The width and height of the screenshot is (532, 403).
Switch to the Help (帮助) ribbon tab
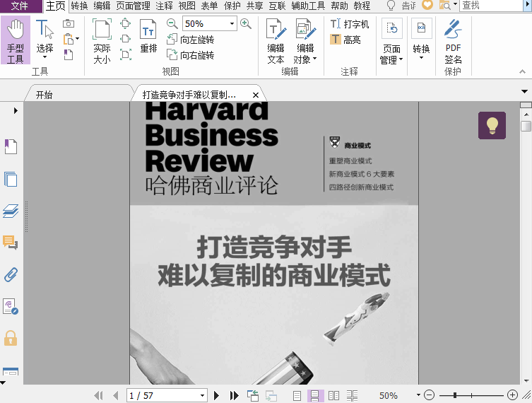[x=339, y=6]
